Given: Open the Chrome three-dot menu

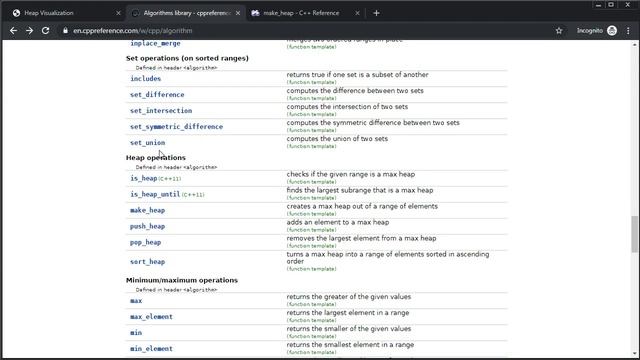Looking at the screenshot, I should [x=628, y=31].
